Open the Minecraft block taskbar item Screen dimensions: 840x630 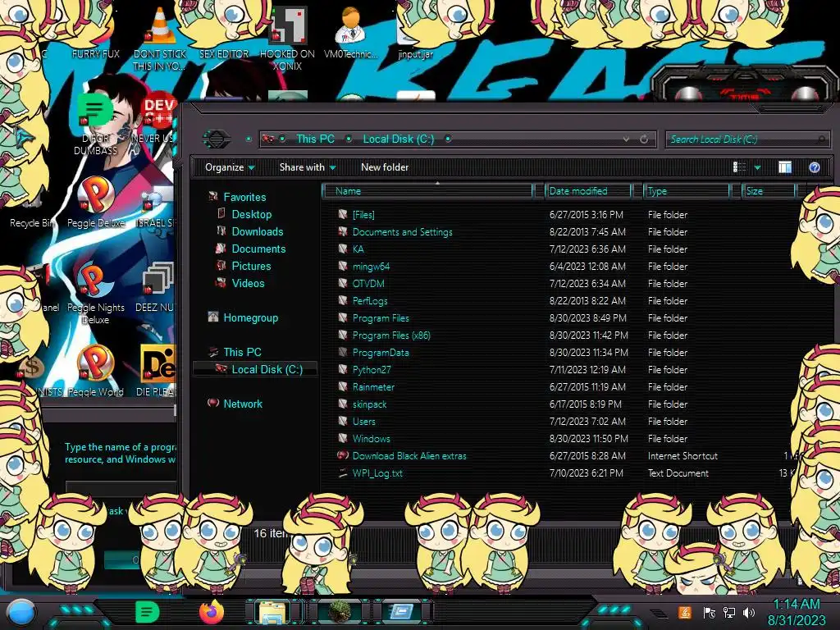(x=340, y=612)
